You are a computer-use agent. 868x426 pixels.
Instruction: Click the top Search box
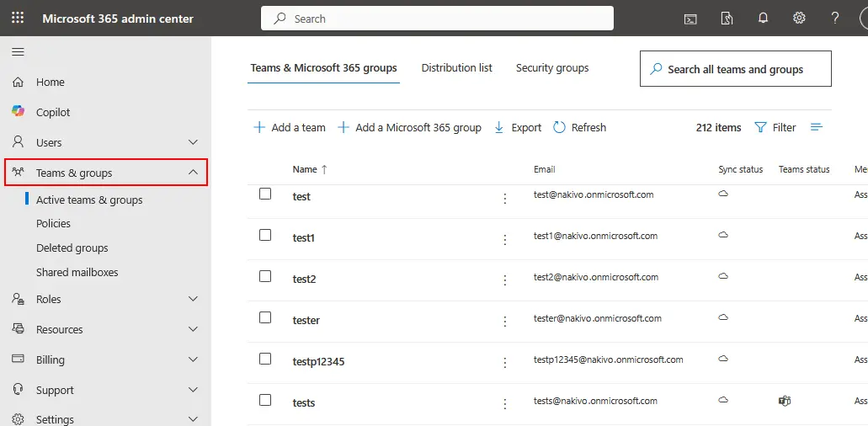[437, 19]
